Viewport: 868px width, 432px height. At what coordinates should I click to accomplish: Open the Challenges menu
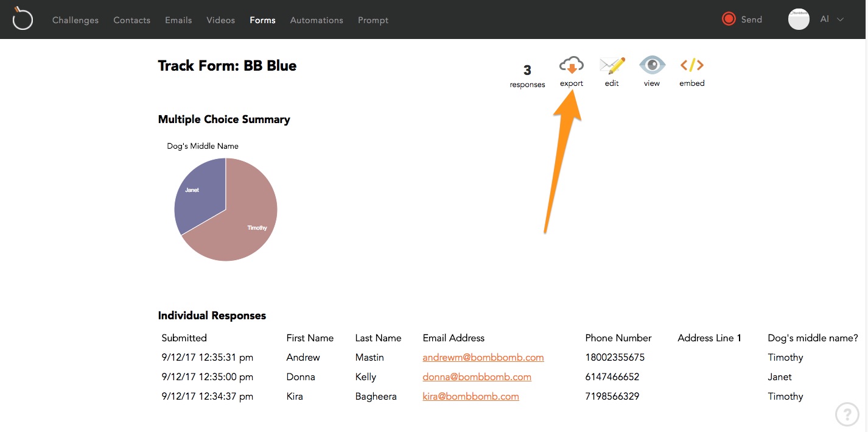[x=75, y=20]
